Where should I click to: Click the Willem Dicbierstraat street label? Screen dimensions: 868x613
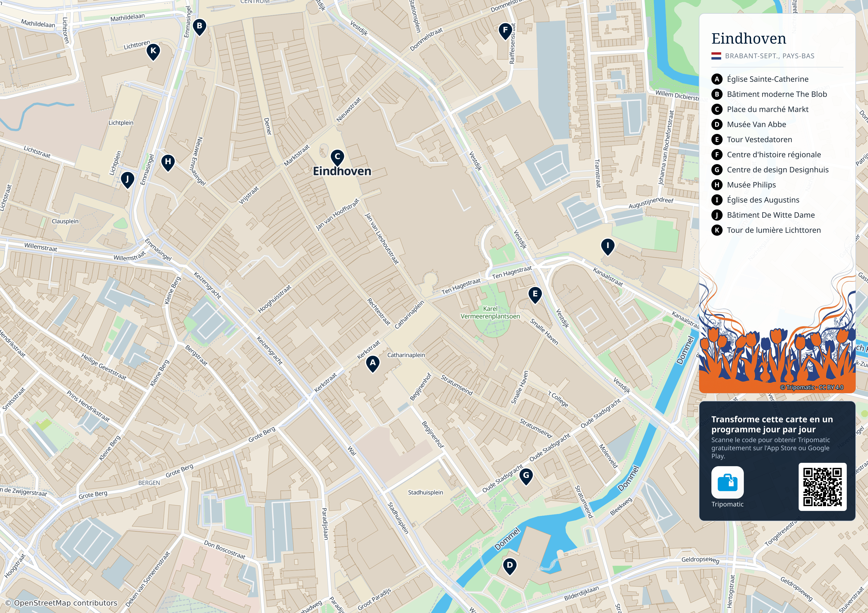pyautogui.click(x=681, y=96)
